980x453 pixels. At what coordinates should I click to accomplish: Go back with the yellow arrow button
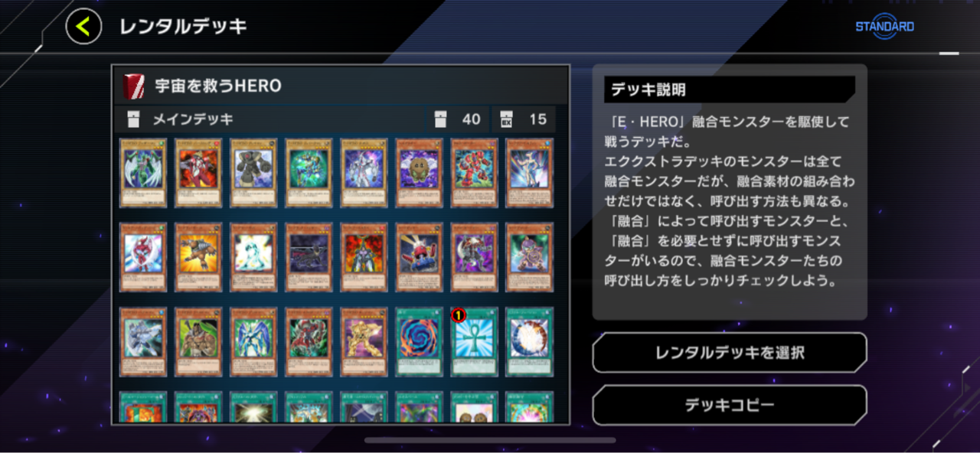point(83,27)
